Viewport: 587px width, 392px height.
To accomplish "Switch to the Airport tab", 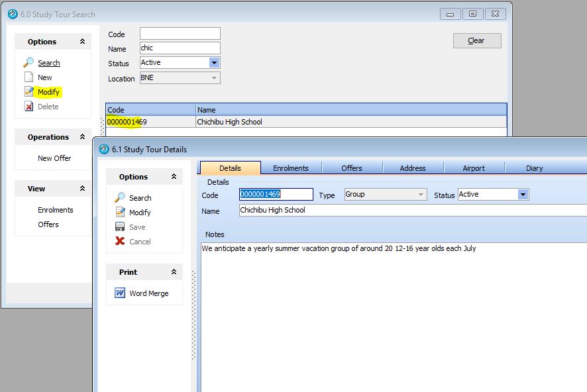I will (x=474, y=168).
